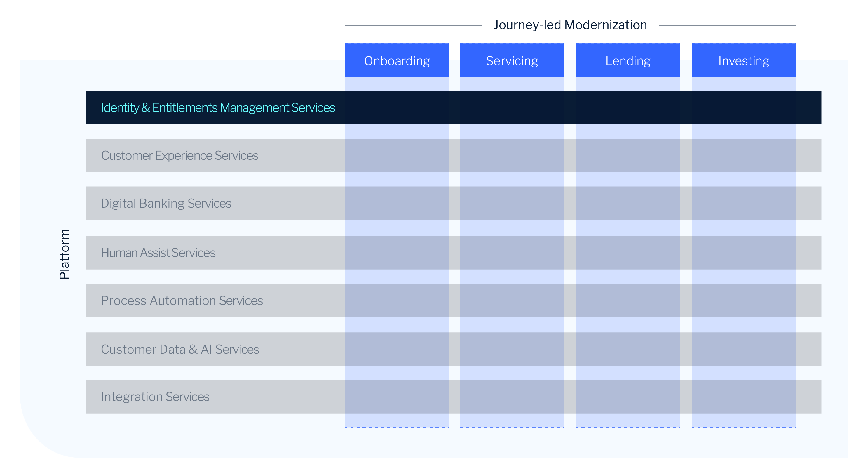Image resolution: width=868 pixels, height=476 pixels.
Task: Select the Servicing journey column header
Action: [x=512, y=60]
